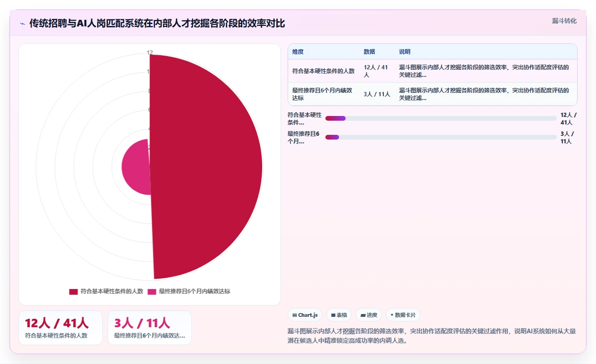596x364 pixels.
Task: Click the 表格 chip icon
Action: click(x=333, y=315)
